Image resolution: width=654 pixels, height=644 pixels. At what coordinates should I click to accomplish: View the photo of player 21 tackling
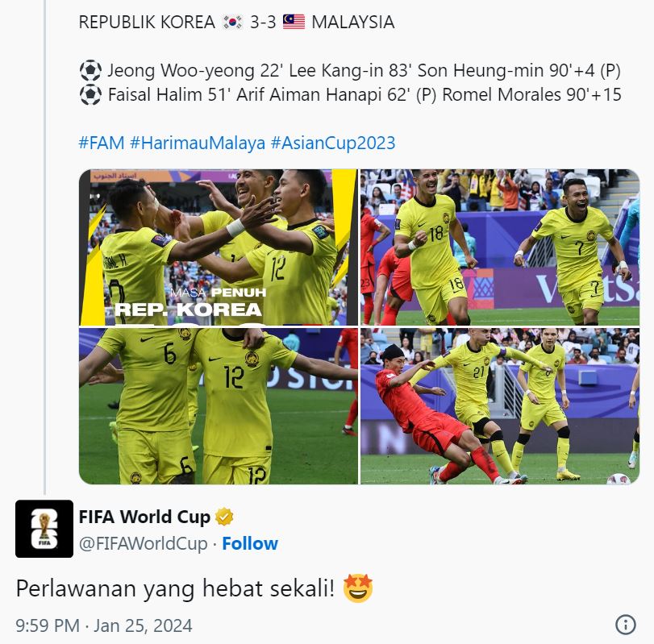(x=500, y=406)
